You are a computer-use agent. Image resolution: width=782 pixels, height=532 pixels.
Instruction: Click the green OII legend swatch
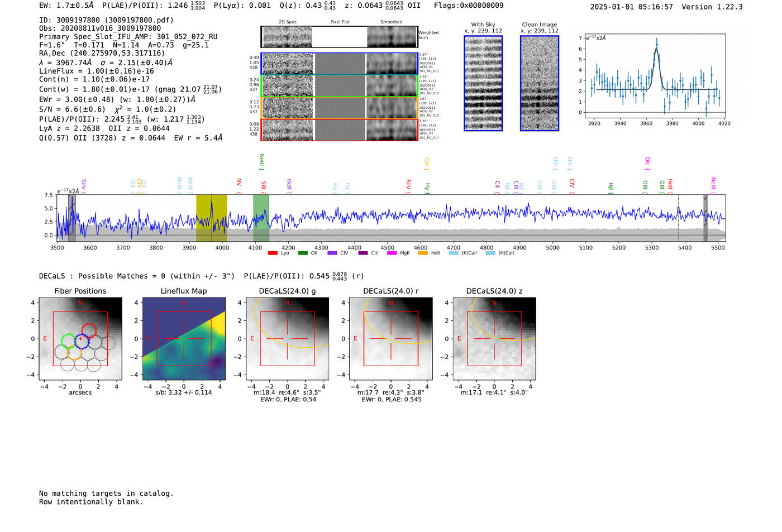tap(302, 253)
